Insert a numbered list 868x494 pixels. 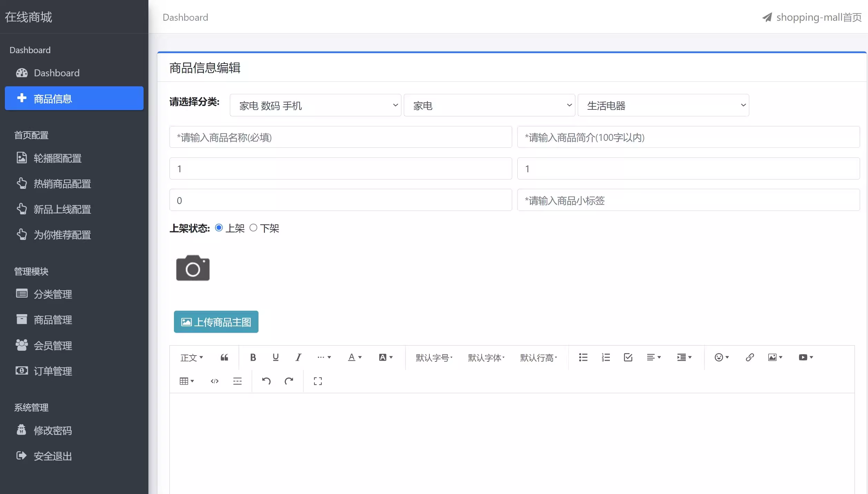606,357
